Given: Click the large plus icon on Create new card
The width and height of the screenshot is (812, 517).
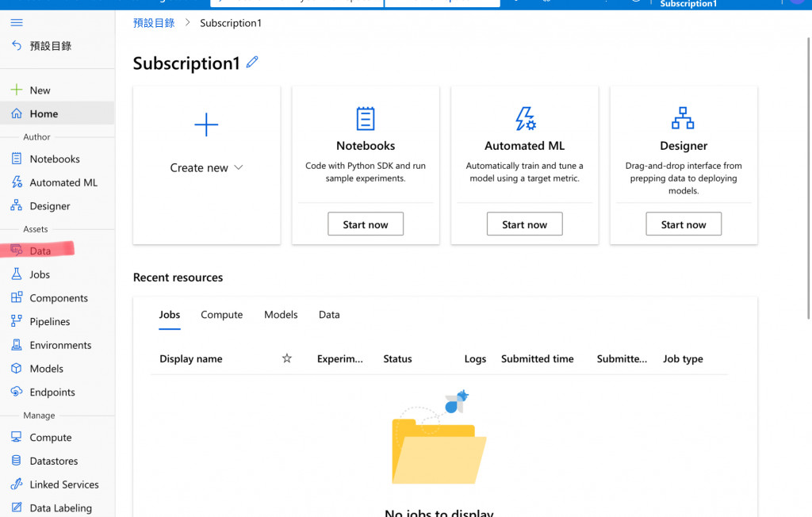Looking at the screenshot, I should point(206,124).
